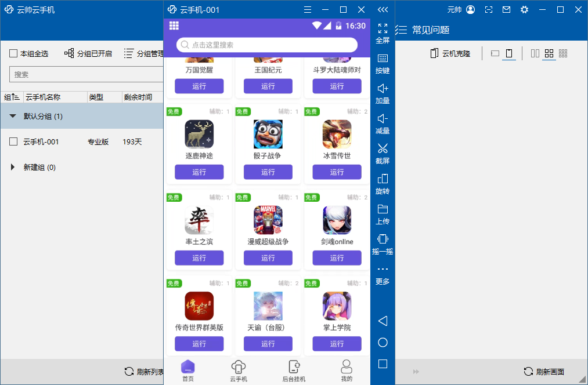Viewport: 588px width, 385px height.
Task: Tap the Android recent apps square button
Action: pyautogui.click(x=383, y=364)
